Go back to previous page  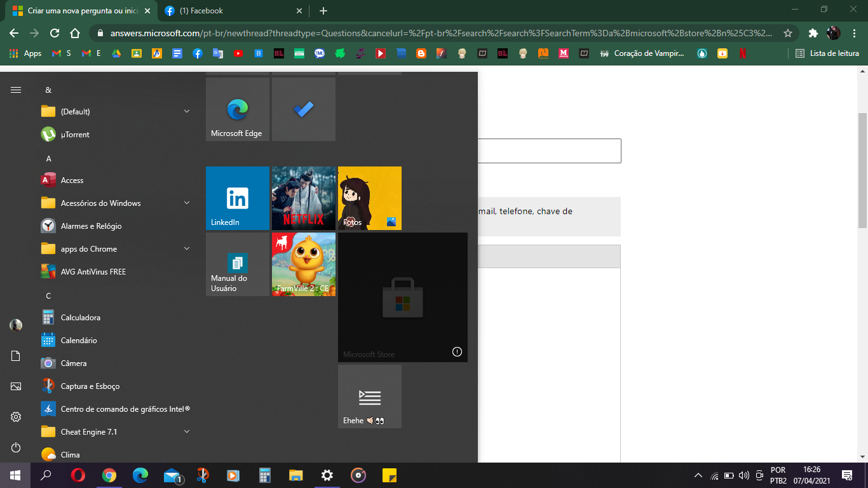tap(14, 33)
